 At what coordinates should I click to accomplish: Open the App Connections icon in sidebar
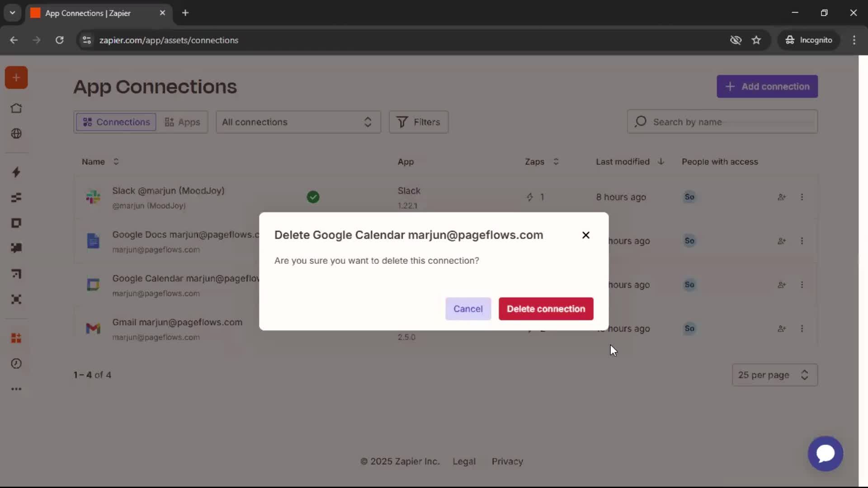click(16, 338)
